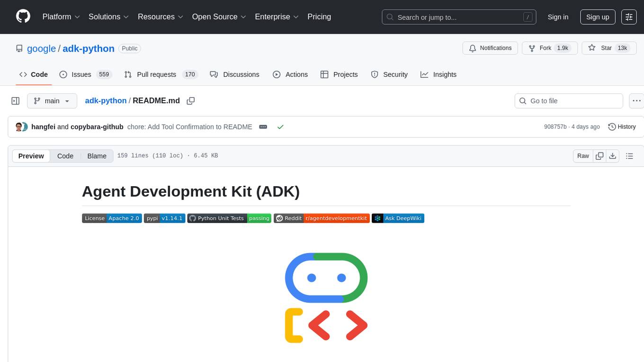
Task: Click the Projects table icon
Action: (x=324, y=74)
